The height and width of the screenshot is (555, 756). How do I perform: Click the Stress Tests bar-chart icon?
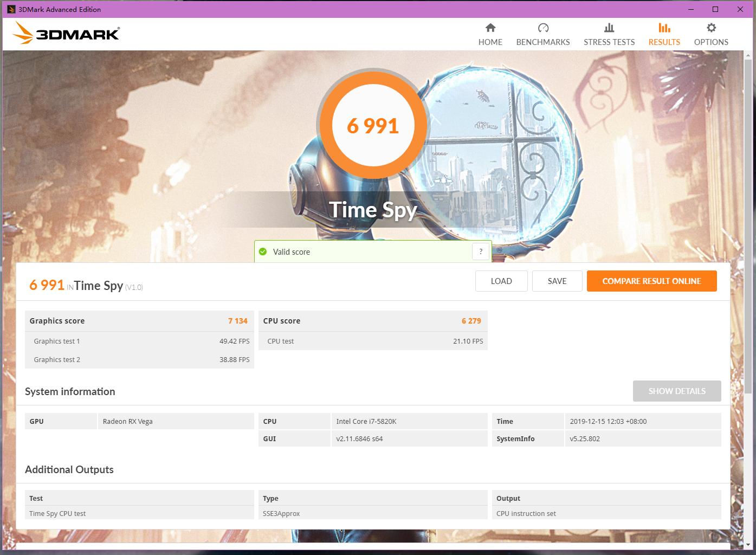tap(609, 28)
